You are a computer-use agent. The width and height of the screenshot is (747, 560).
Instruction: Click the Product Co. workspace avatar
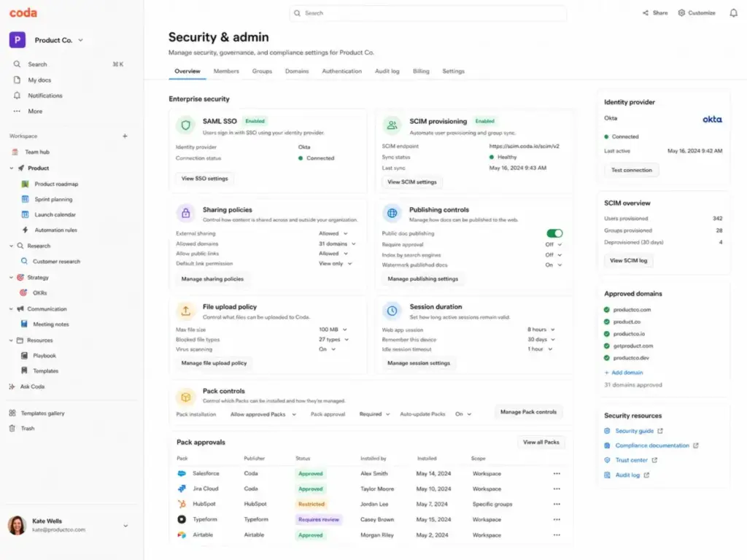pyautogui.click(x=18, y=40)
